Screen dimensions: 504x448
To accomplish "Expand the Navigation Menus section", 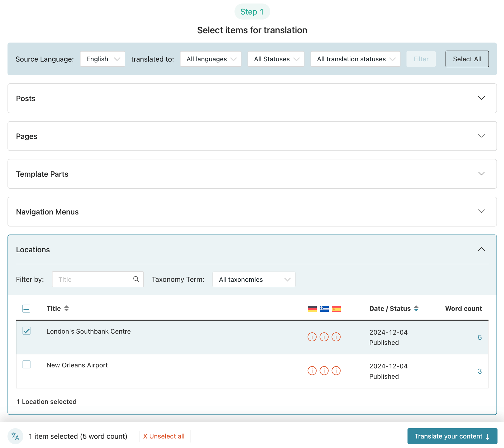I will coord(252,212).
